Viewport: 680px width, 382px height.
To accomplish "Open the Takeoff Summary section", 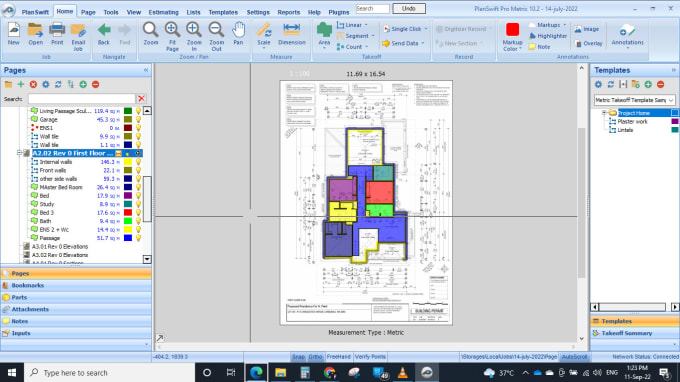I will [634, 333].
